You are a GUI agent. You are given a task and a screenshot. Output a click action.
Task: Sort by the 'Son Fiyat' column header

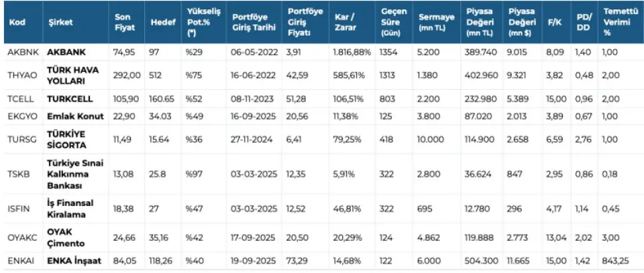click(123, 22)
